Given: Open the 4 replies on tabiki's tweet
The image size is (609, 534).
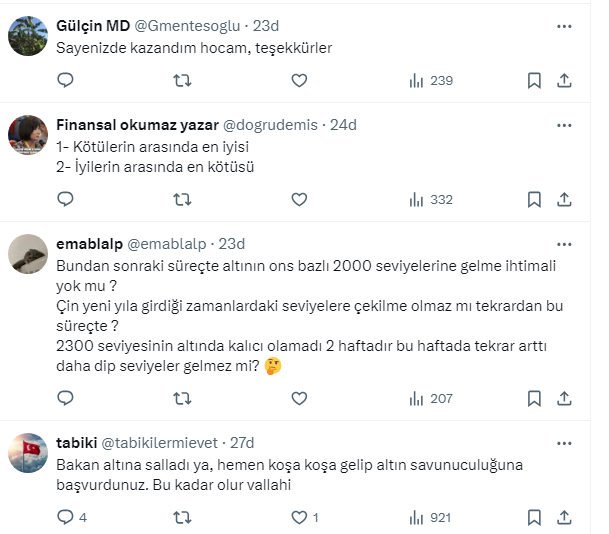Looking at the screenshot, I should 71,517.
